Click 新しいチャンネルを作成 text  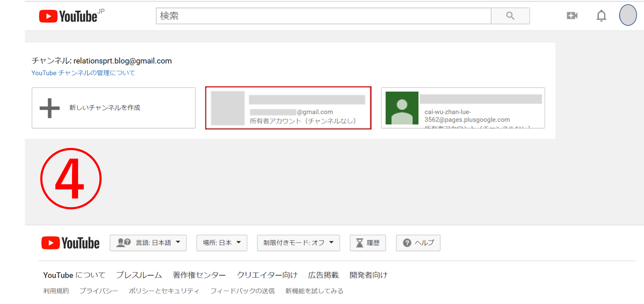click(x=104, y=108)
